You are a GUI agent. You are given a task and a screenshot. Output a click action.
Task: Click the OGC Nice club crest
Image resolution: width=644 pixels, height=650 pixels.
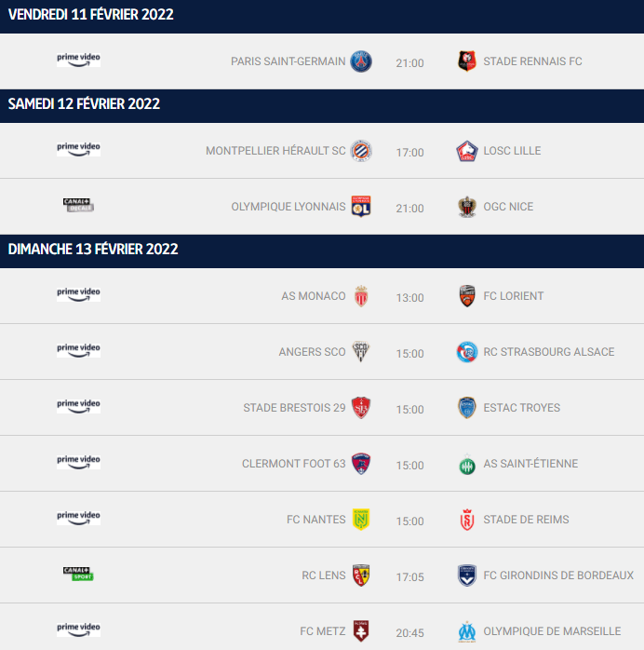pyautogui.click(x=467, y=207)
